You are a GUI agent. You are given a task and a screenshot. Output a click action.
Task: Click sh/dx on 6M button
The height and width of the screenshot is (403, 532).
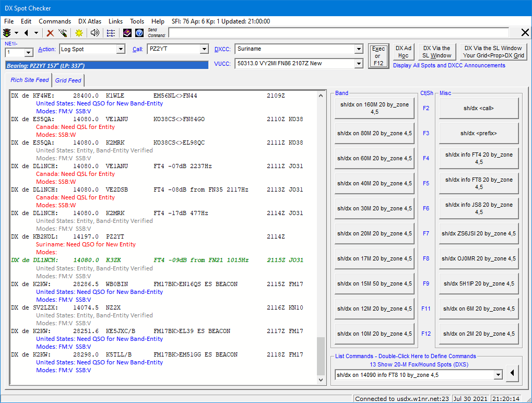tap(479, 309)
